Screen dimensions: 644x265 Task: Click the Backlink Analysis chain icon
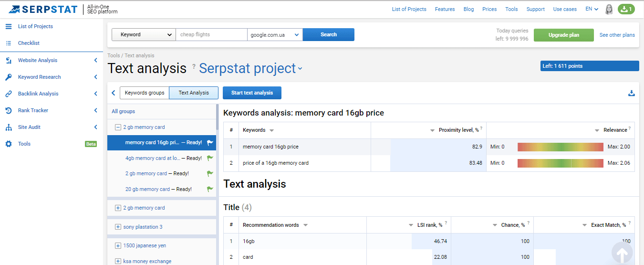click(x=8, y=94)
